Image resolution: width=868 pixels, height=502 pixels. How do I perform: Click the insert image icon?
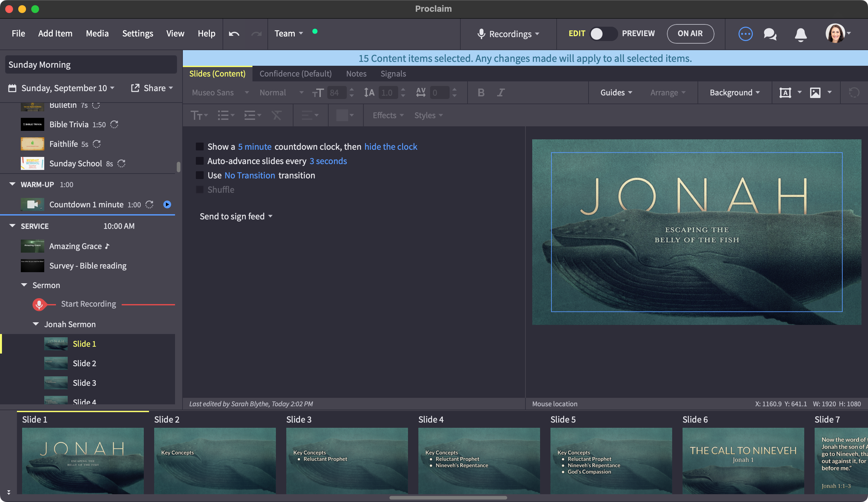[x=815, y=92]
